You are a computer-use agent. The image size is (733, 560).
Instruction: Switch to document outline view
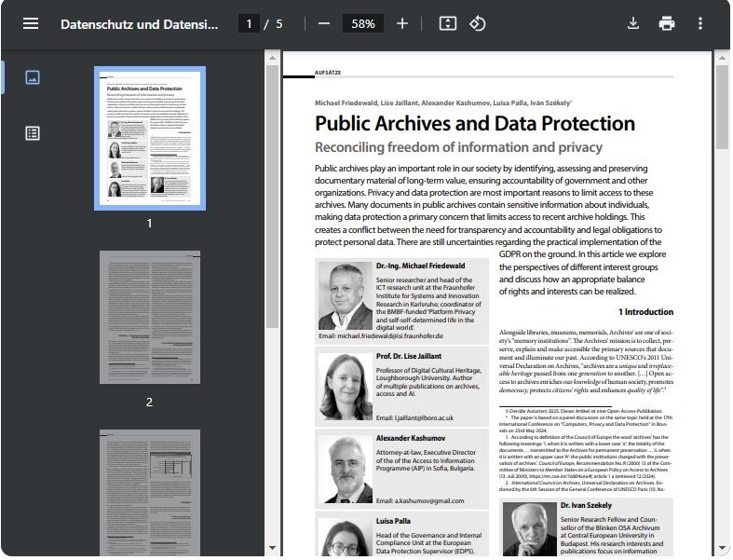tap(33, 133)
